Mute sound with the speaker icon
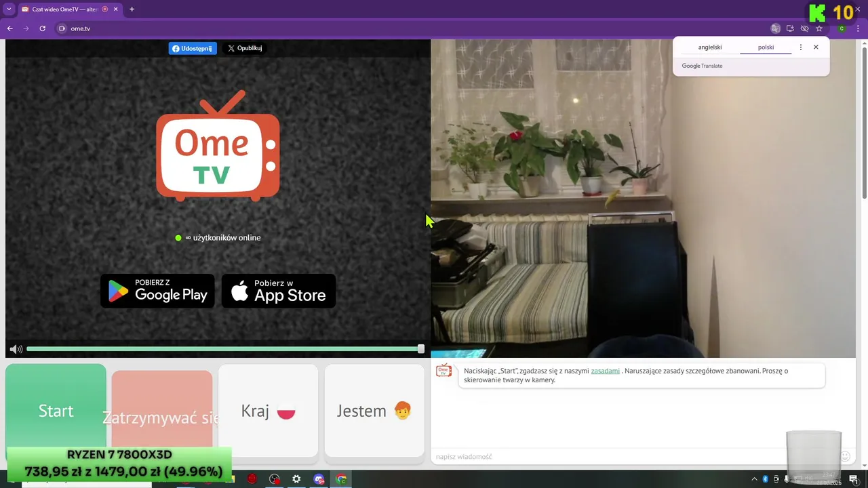The height and width of the screenshot is (488, 868). tap(16, 349)
